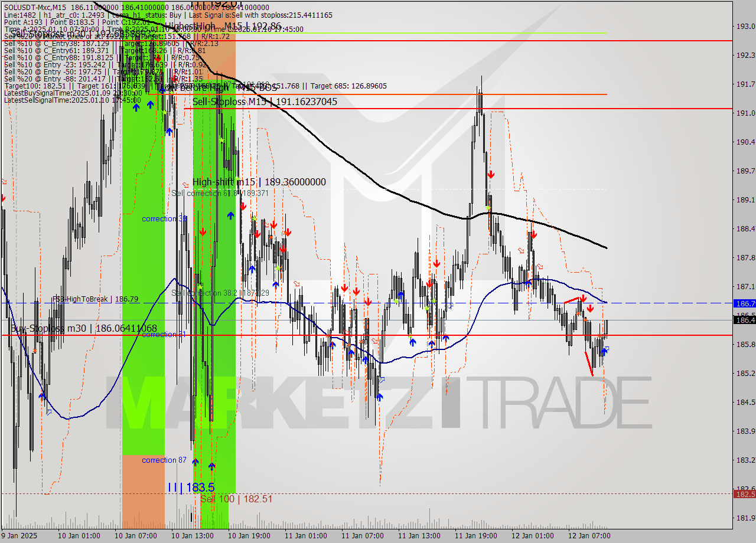Click the 192.3 price axis label
Image resolution: width=756 pixels, height=543 pixels.
click(x=745, y=55)
